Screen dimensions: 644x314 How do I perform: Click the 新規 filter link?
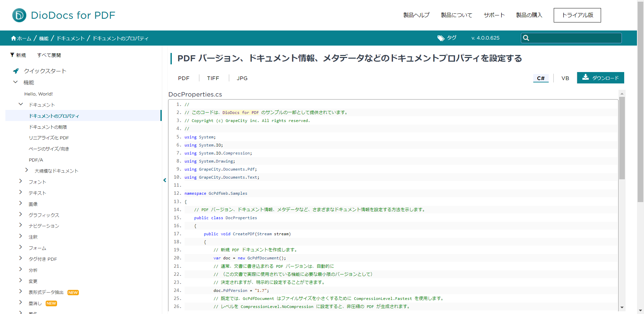(x=21, y=55)
